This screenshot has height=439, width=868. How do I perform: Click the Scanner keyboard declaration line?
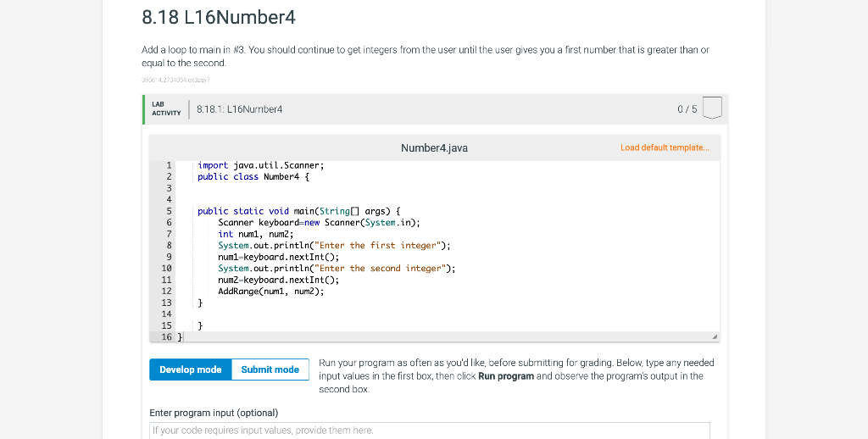(320, 223)
